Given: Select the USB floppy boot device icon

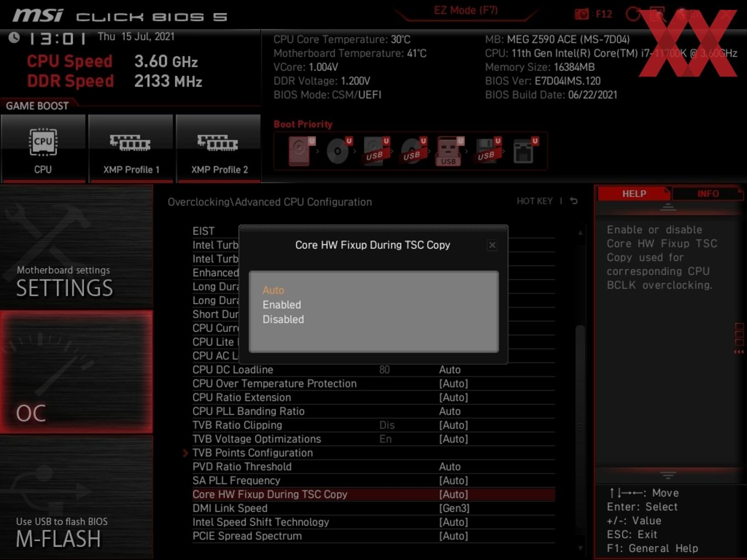Looking at the screenshot, I should (x=487, y=151).
